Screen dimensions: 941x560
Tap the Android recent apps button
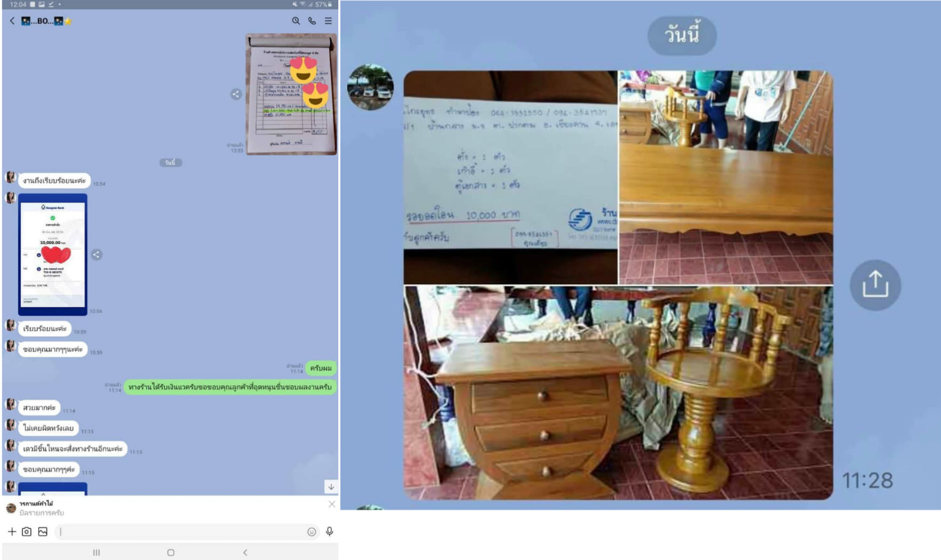coord(97,553)
